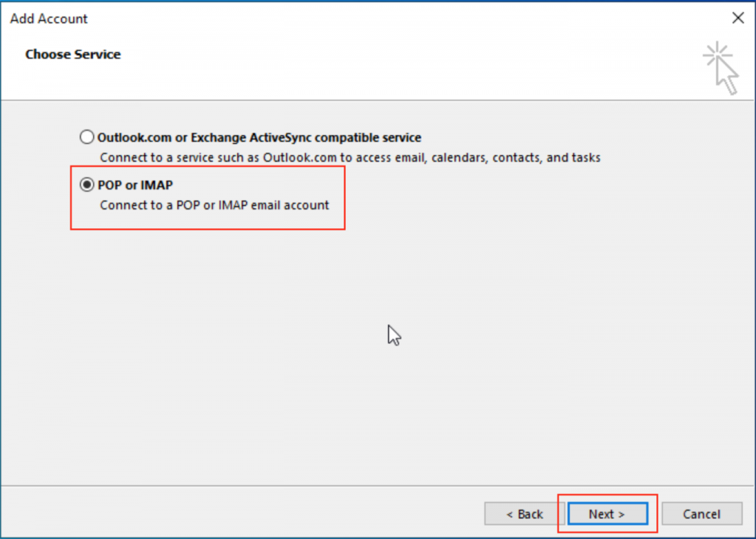Viewport: 756px width, 539px height.
Task: Click the 'Connect to a service such as Outlook.com' description
Action: tap(222, 157)
